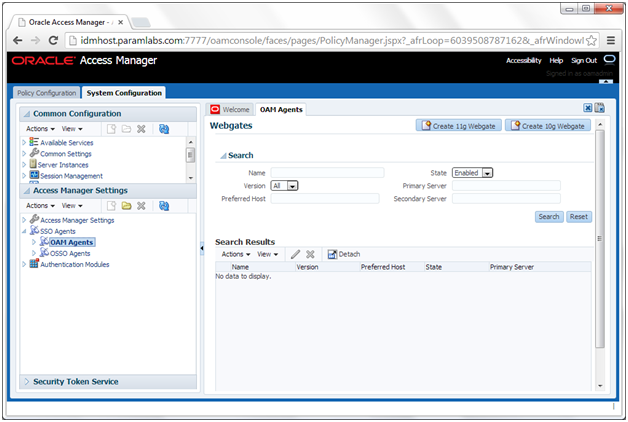Open the Version dropdown showing All

pyautogui.click(x=284, y=186)
